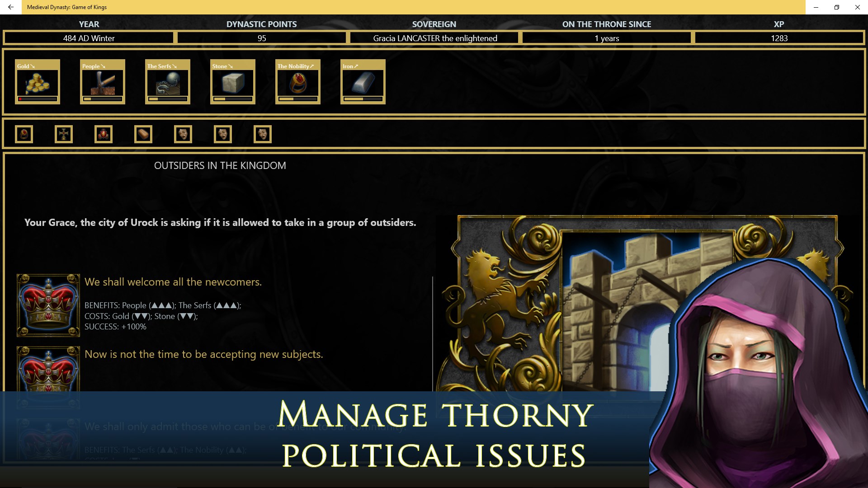The image size is (868, 488).
Task: Select the first mask icon
Action: coord(183,134)
